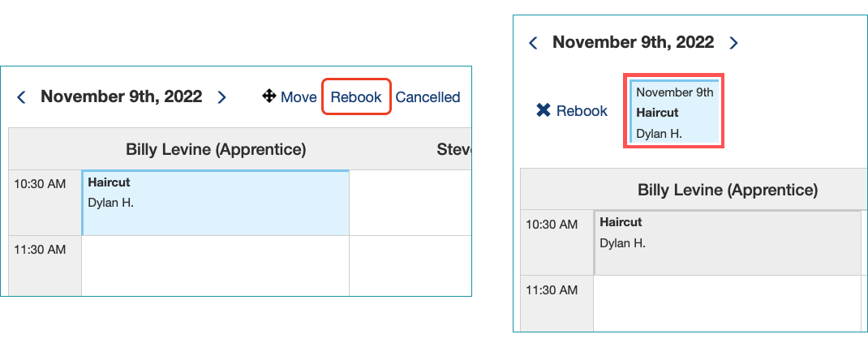This screenshot has width=868, height=347.
Task: Click the Move link
Action: pyautogui.click(x=299, y=97)
